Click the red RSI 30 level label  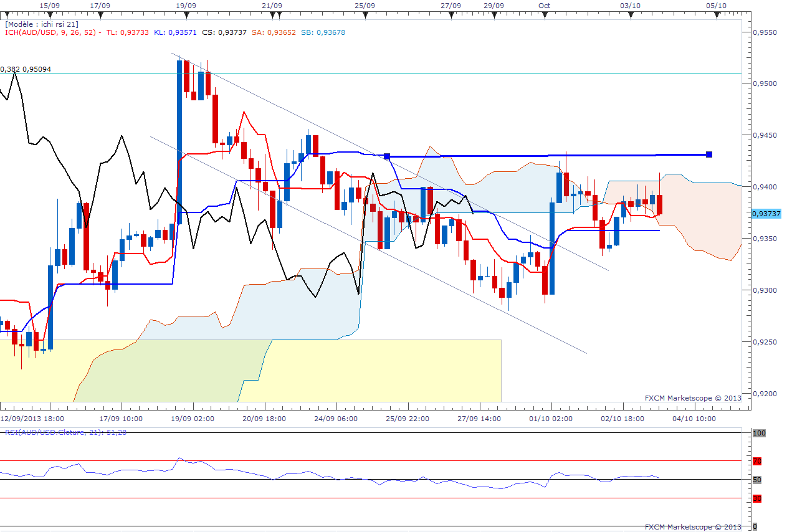[x=757, y=498]
